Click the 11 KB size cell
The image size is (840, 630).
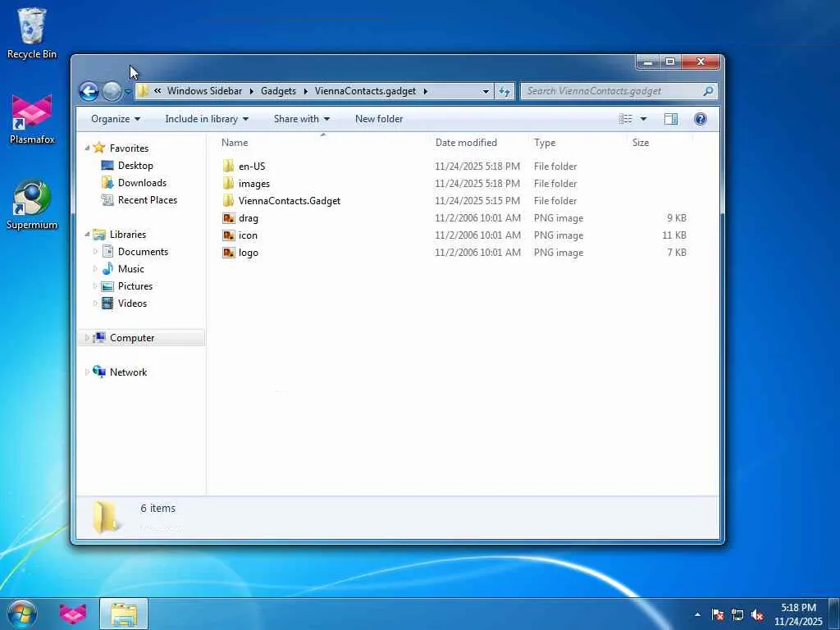click(674, 235)
